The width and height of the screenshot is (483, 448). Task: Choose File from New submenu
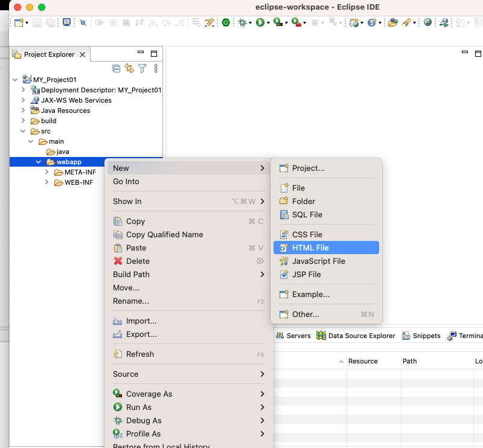[326, 188]
